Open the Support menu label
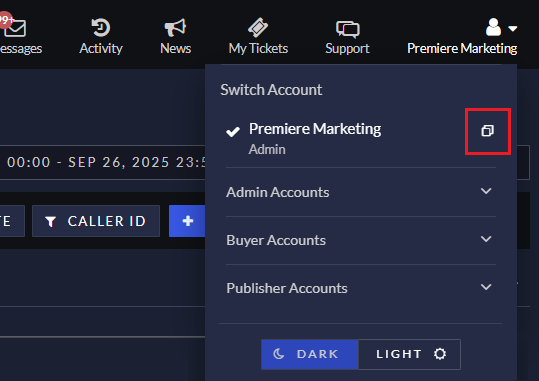539x381 pixels. click(348, 49)
